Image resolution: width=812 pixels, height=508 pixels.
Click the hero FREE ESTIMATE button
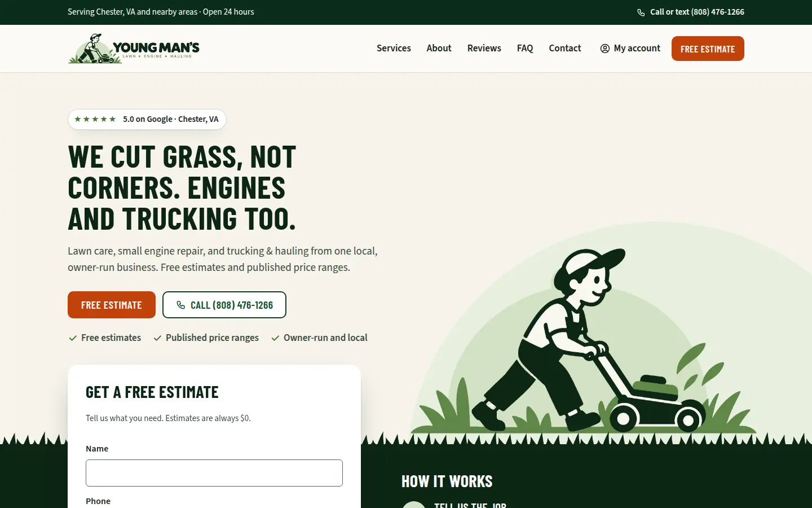(x=112, y=305)
